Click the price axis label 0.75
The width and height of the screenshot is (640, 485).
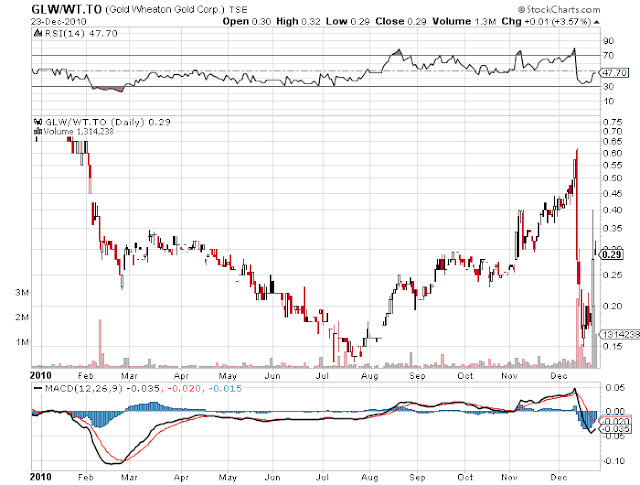612,122
